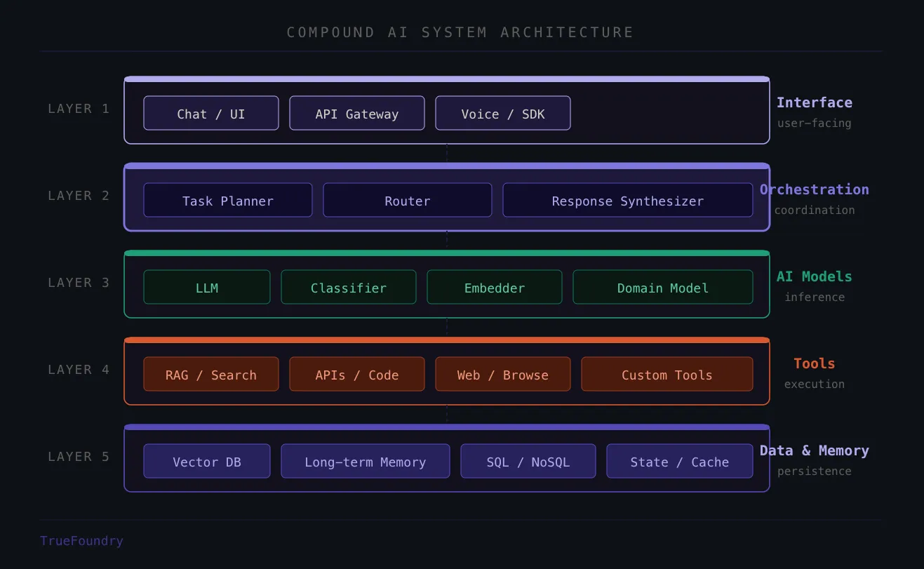Screen dimensions: 924x569
Task: Click the SQL / NoSQL box
Action: coord(528,461)
